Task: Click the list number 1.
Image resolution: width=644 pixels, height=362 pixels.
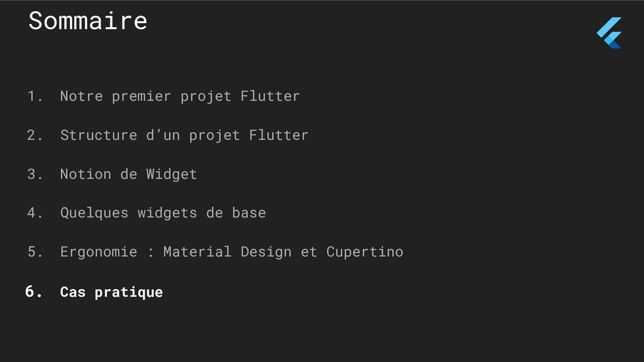Action: pos(35,96)
